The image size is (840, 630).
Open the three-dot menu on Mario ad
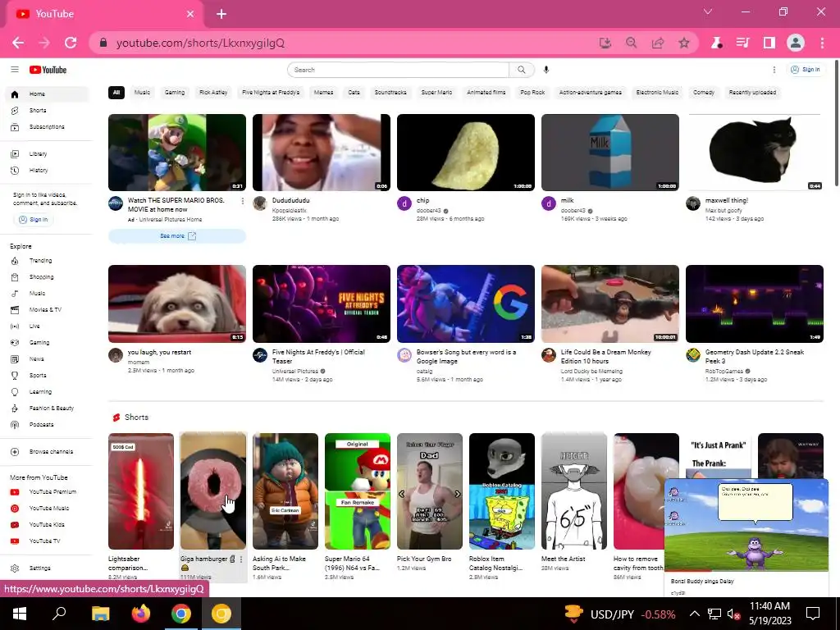tap(242, 201)
